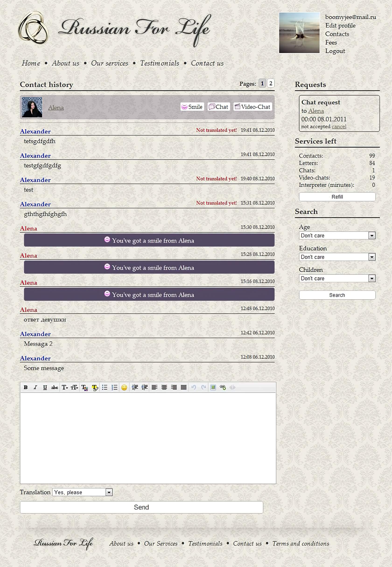
Task: Toggle underline formatting in the editor
Action: tap(45, 387)
